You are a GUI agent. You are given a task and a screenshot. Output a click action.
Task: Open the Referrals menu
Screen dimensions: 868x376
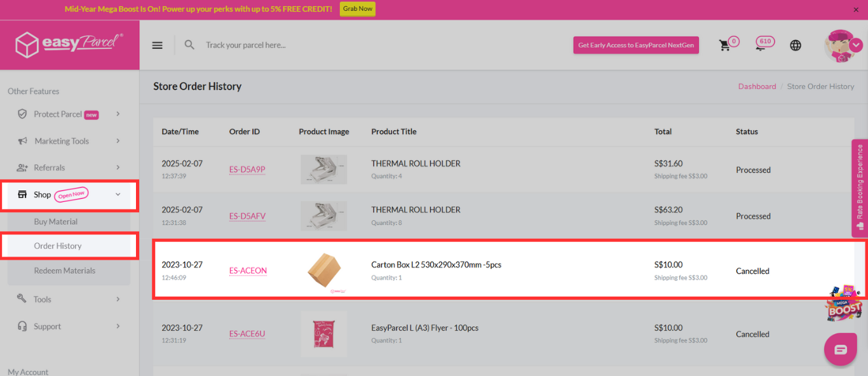tap(50, 168)
